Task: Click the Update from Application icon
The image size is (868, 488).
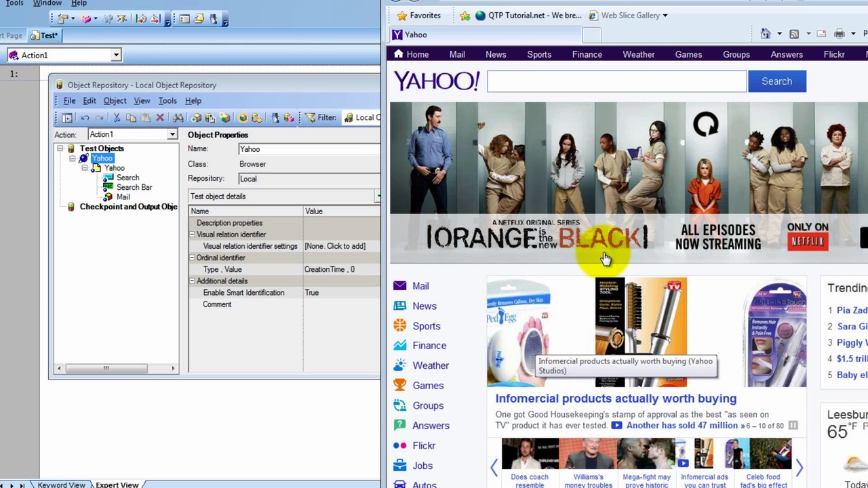Action: [x=210, y=118]
